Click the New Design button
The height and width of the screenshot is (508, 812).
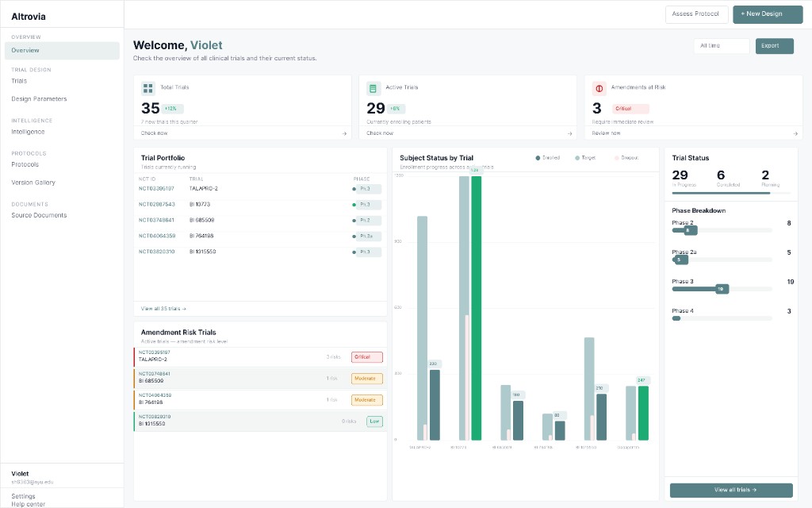click(x=766, y=14)
